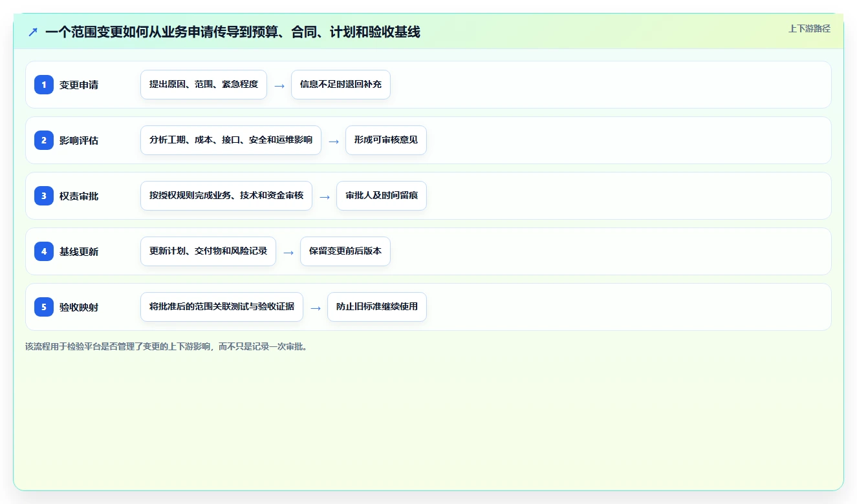
Task: Select step number badge 1
Action: click(44, 85)
